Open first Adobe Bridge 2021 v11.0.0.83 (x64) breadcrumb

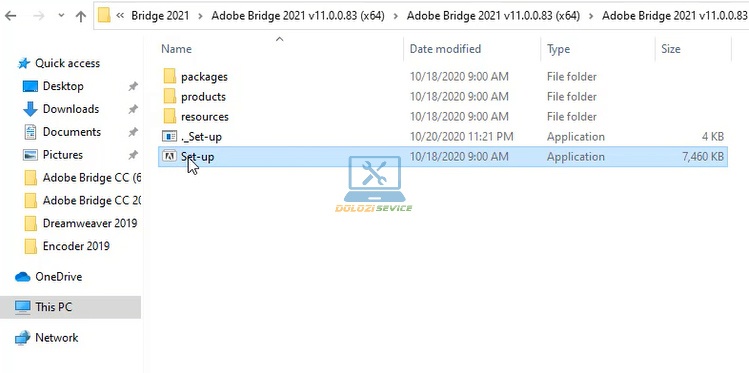(298, 16)
